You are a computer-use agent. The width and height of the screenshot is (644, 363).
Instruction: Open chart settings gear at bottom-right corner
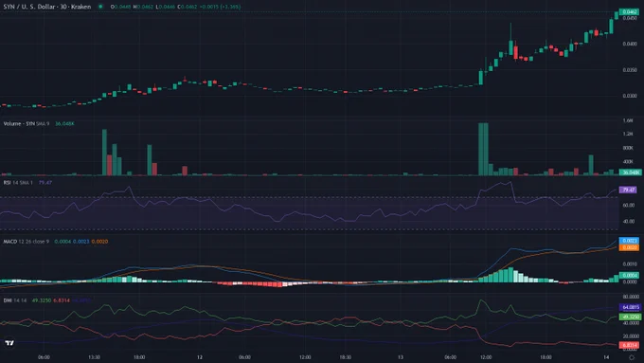tap(632, 357)
